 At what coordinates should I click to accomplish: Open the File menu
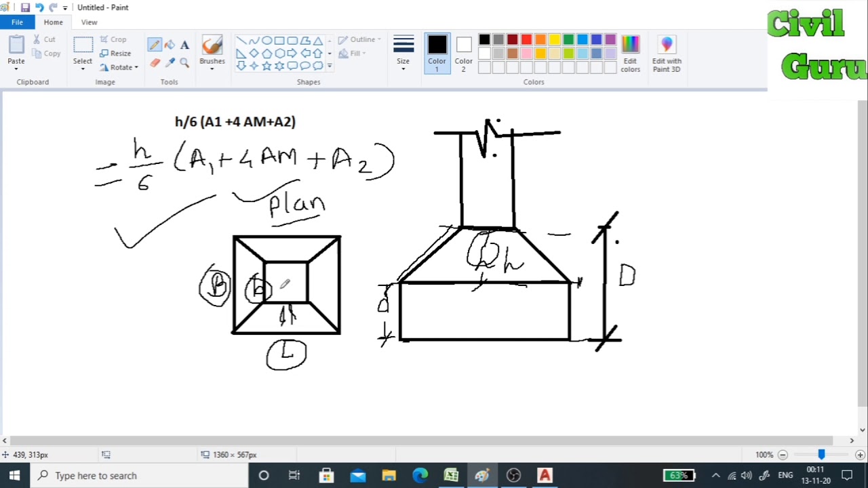click(17, 22)
